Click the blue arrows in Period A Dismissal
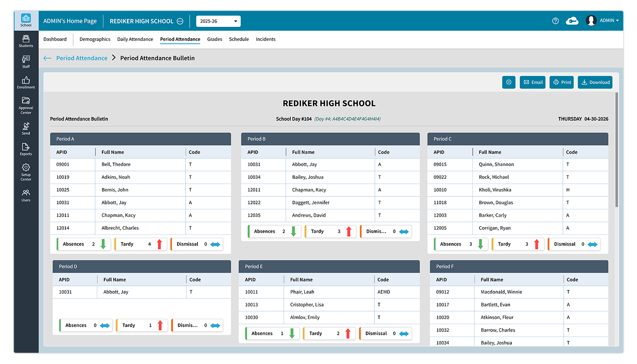Screen dimensions: 637x364 coord(215,244)
